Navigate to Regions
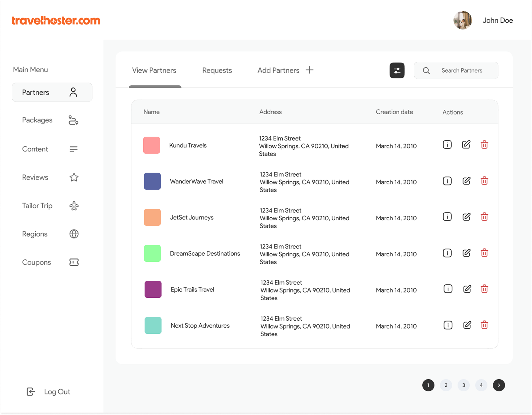The image size is (532, 415). (50, 234)
